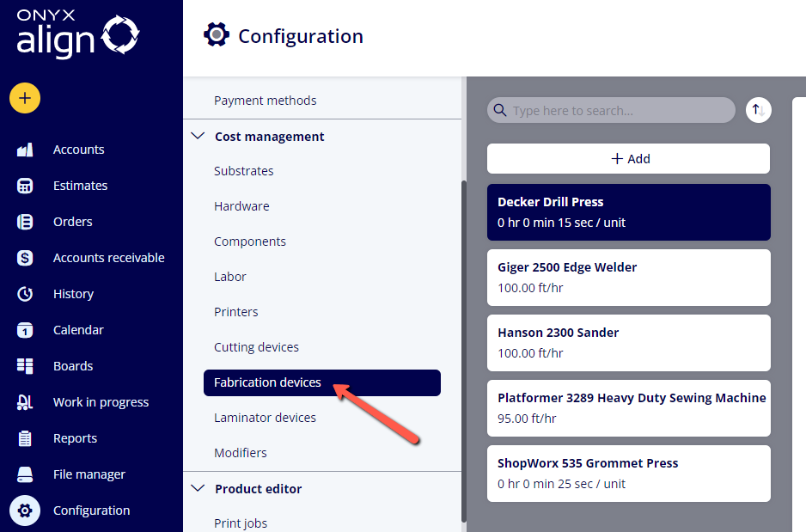
Task: Open Accounts from the sidebar
Action: 79,150
